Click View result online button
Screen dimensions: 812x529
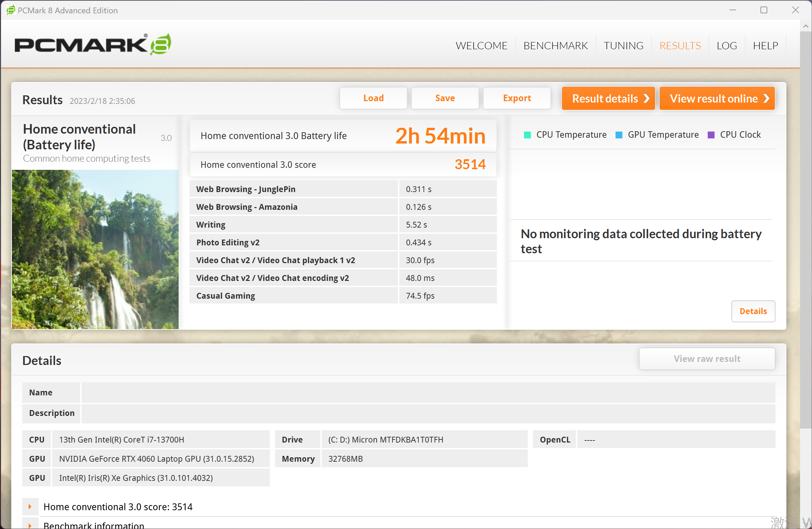[x=717, y=98]
